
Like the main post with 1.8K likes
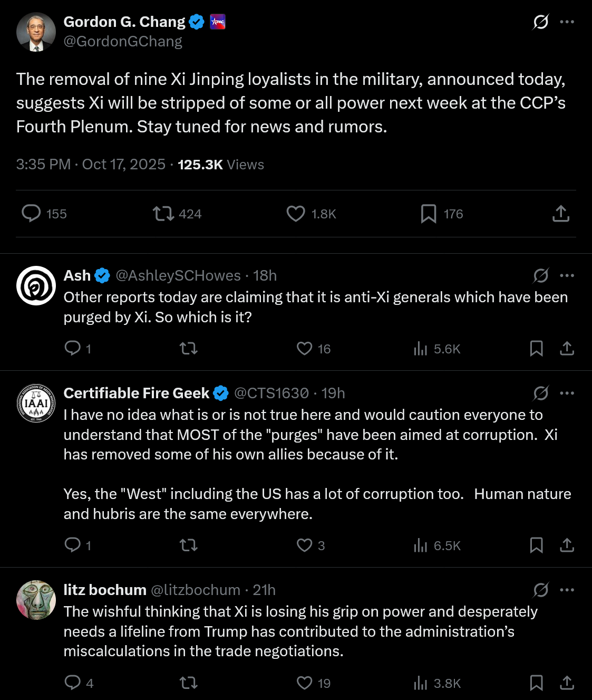coord(296,214)
